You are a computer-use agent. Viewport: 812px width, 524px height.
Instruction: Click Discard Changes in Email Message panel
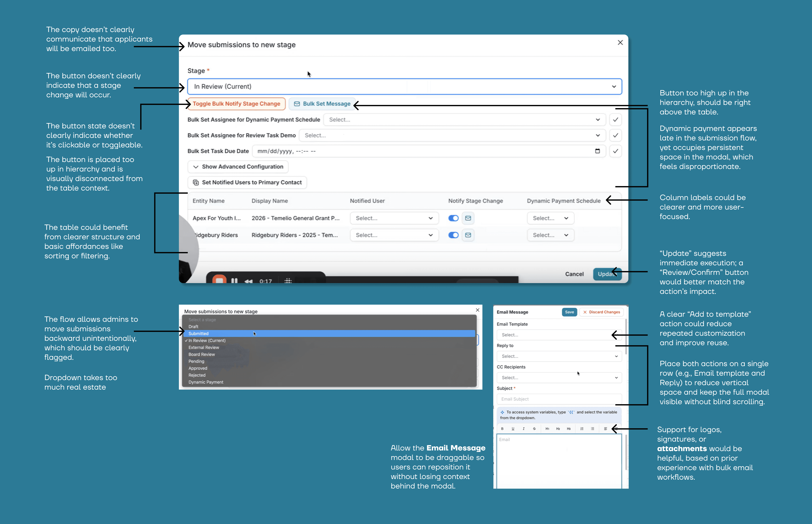601,312
